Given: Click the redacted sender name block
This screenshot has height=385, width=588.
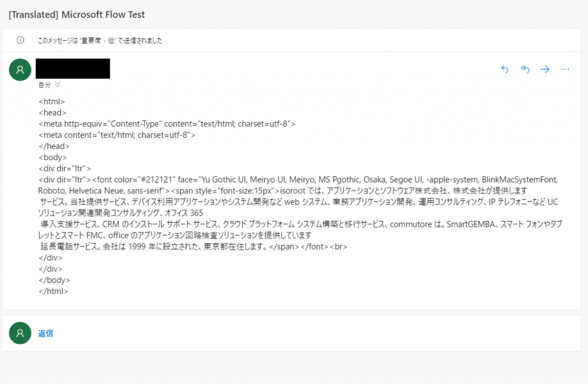Looking at the screenshot, I should (73, 69).
